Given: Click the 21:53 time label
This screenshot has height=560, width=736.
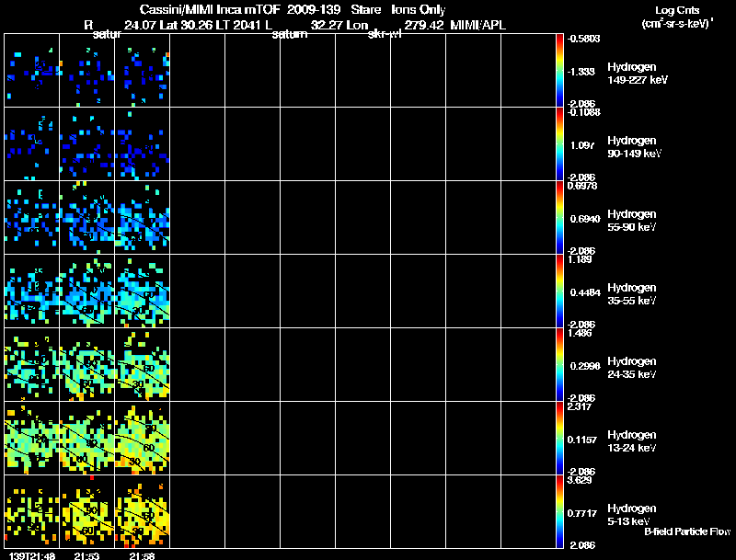Looking at the screenshot, I should click(86, 555).
